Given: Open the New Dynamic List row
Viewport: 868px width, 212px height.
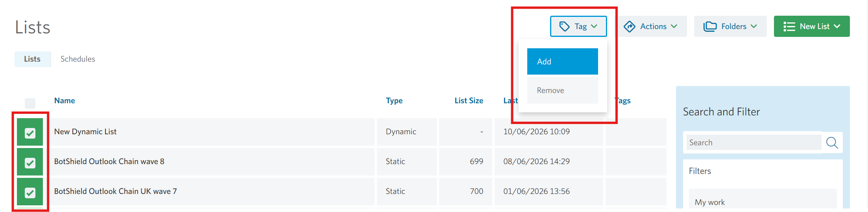Looking at the screenshot, I should click(85, 132).
